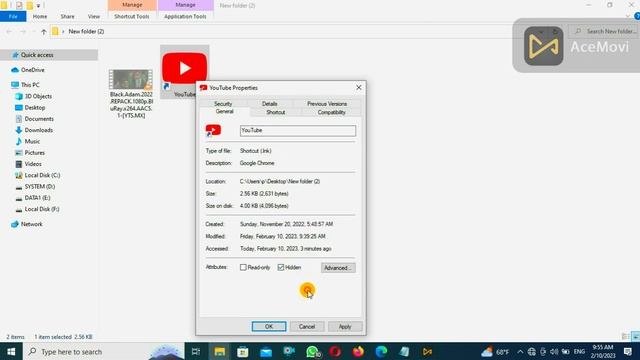This screenshot has width=640, height=360.
Task: Open the Compatibility tab
Action: pyautogui.click(x=331, y=112)
